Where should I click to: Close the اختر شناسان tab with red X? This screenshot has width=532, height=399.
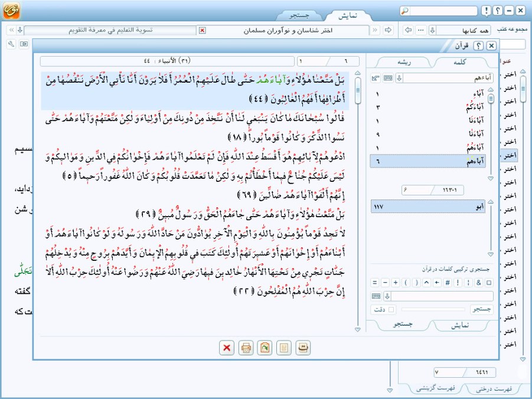202,31
